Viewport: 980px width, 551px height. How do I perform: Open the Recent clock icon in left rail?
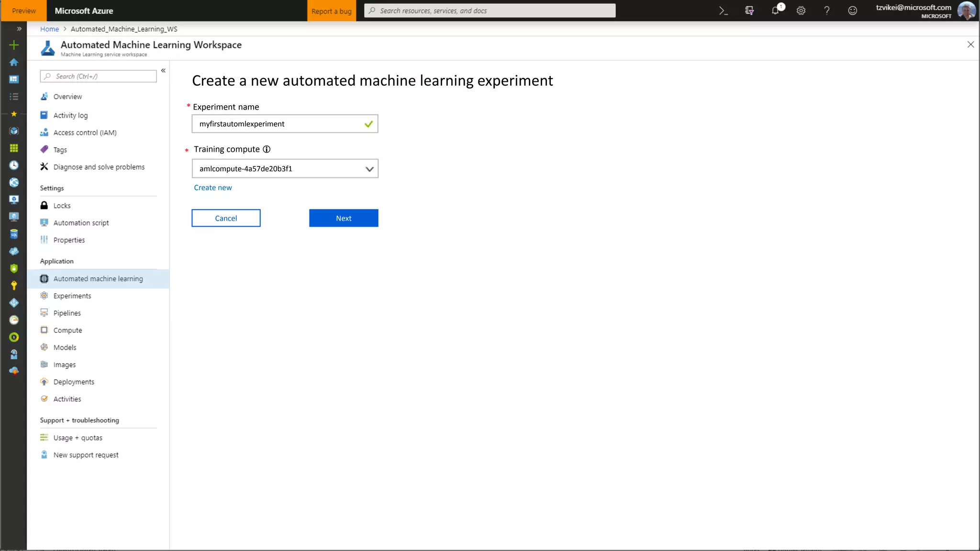14,165
